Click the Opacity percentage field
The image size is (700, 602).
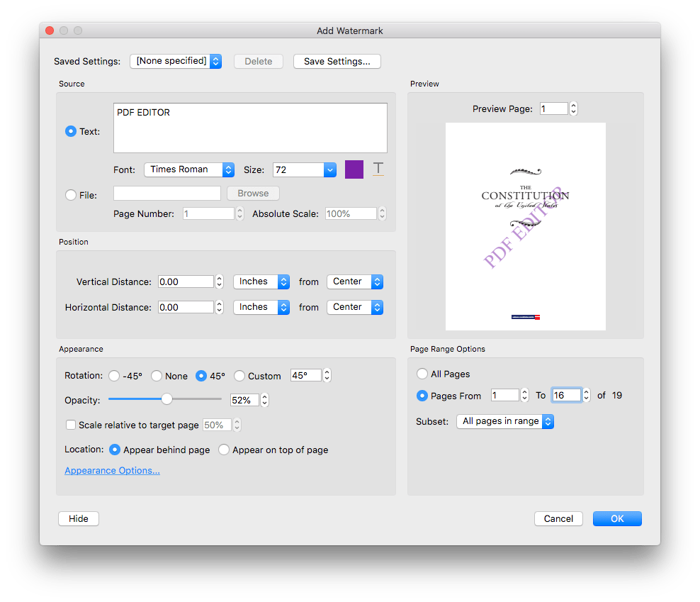coord(244,400)
